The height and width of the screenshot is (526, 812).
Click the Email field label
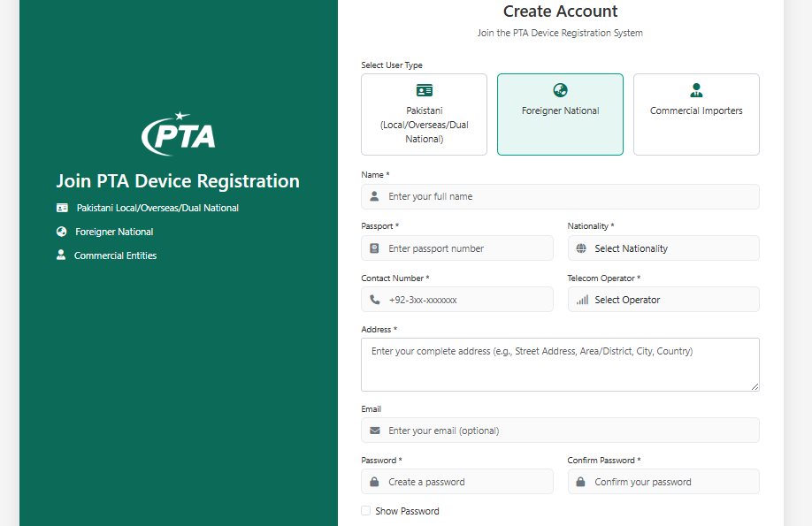coord(371,409)
